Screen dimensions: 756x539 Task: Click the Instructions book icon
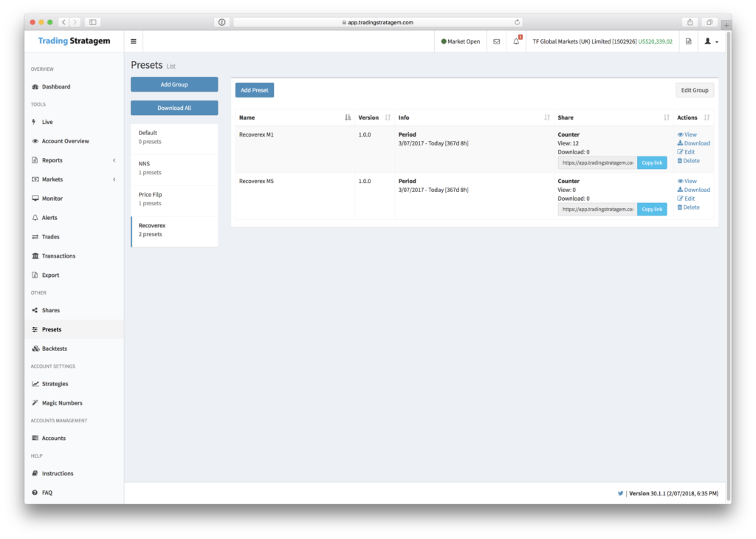coord(35,473)
